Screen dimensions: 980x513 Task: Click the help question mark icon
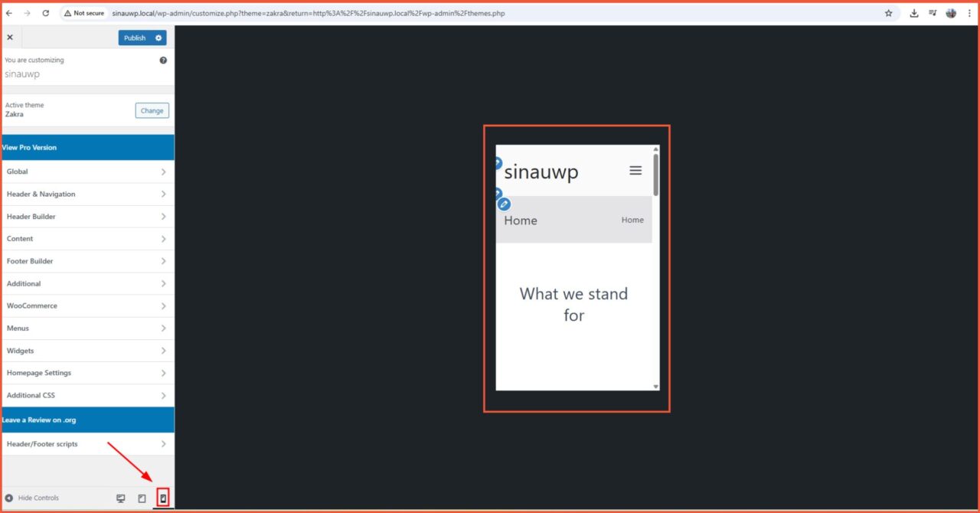coord(163,60)
